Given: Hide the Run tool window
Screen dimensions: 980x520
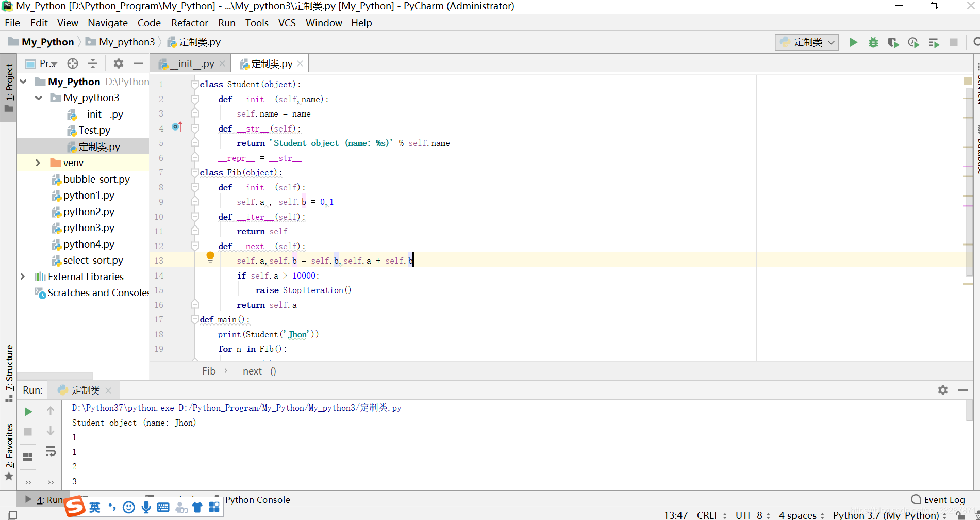Looking at the screenshot, I should pyautogui.click(x=963, y=390).
